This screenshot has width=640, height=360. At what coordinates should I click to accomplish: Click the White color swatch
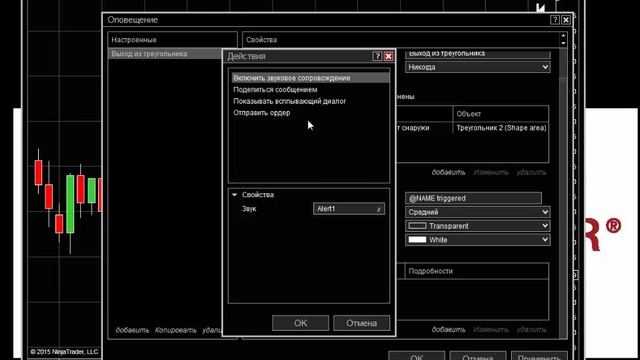coord(417,240)
